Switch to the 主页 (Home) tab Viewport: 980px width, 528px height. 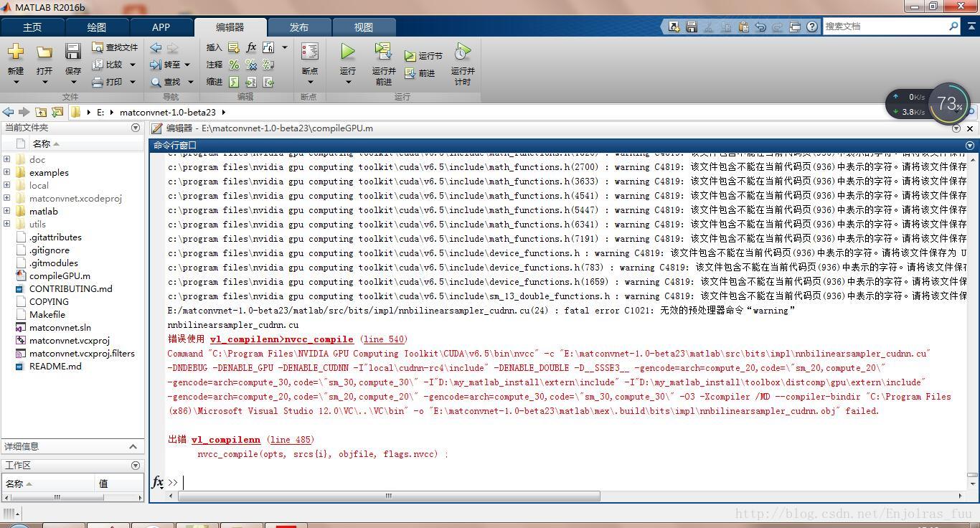point(32,27)
